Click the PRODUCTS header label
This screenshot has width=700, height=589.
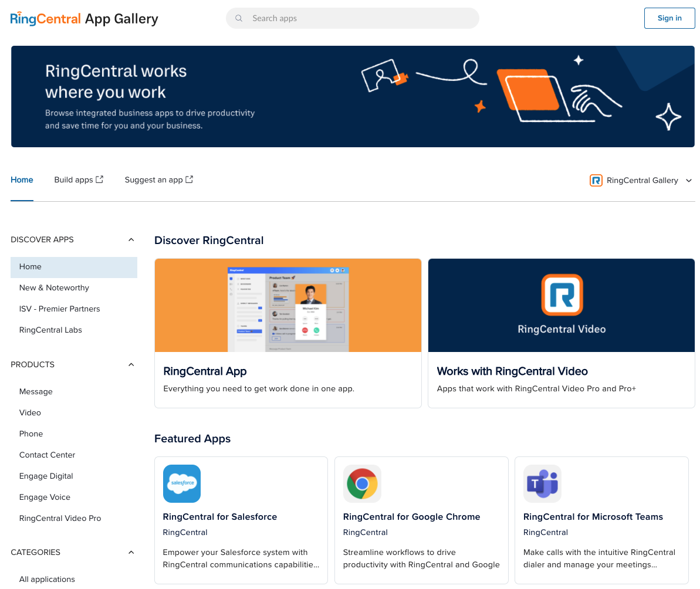33,364
